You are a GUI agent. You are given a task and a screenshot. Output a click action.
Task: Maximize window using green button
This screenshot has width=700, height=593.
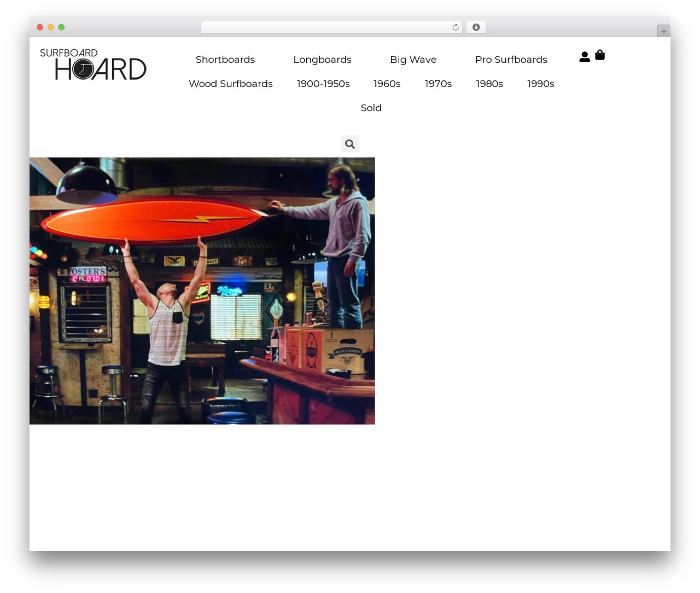point(61,27)
